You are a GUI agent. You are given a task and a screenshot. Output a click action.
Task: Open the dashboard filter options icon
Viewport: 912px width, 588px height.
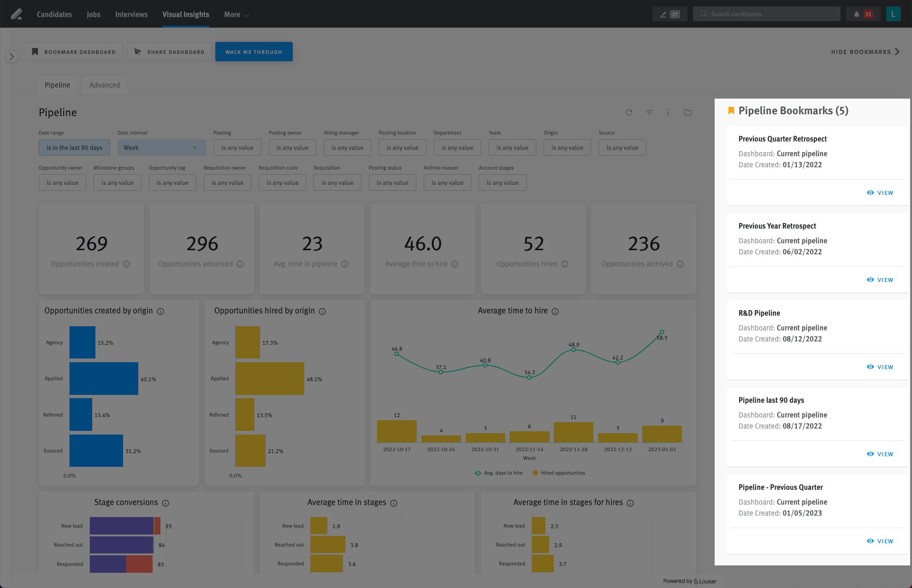click(649, 112)
